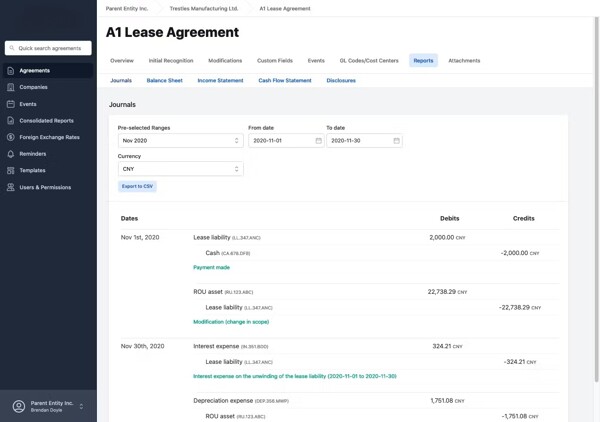600x422 pixels.
Task: Open the Disclosures report
Action: click(x=341, y=80)
